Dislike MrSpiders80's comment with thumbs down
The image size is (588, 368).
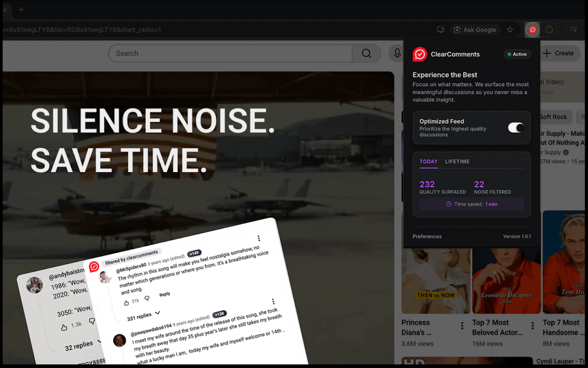[147, 298]
